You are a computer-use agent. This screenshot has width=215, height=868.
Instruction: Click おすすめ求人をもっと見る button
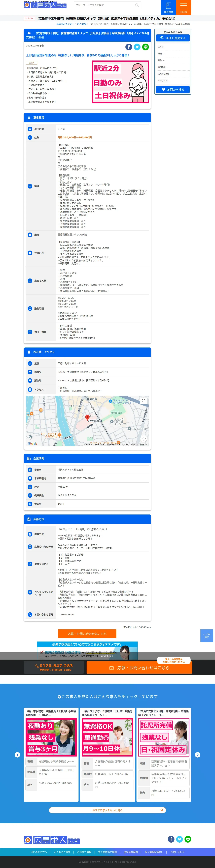(x=107, y=810)
